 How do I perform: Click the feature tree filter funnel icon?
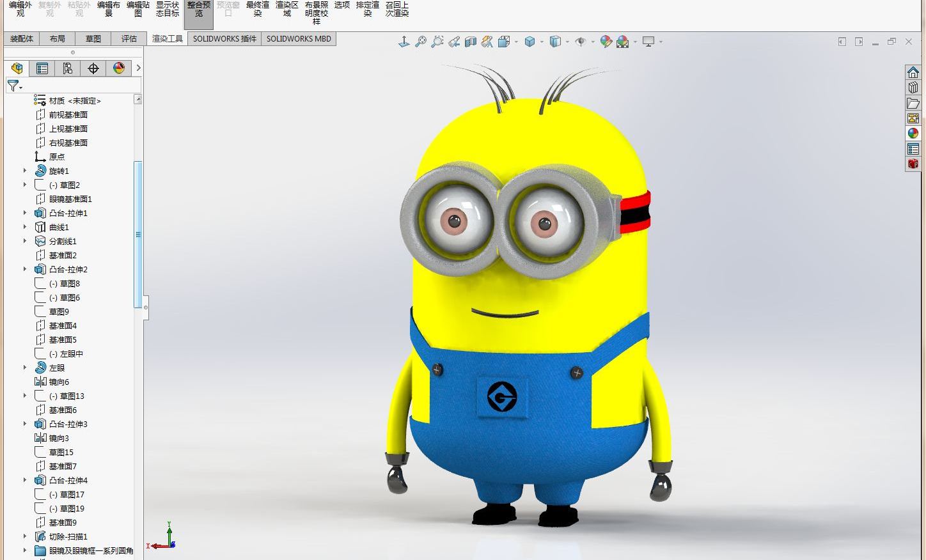tap(13, 85)
